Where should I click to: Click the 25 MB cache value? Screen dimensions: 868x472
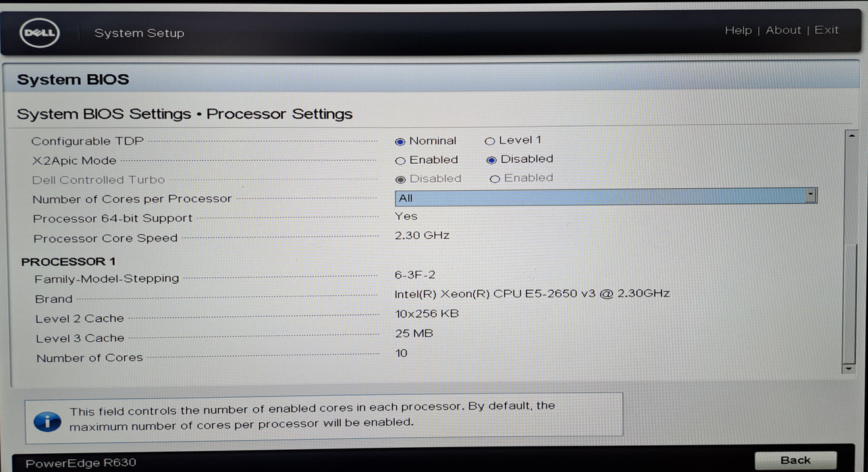coord(414,333)
